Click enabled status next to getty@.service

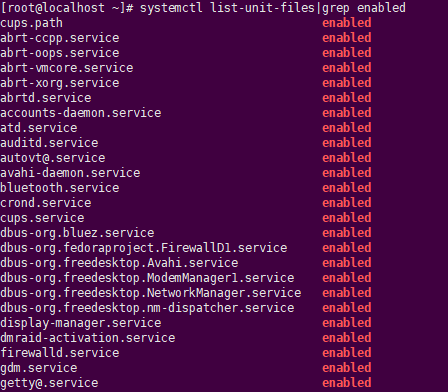tap(347, 383)
